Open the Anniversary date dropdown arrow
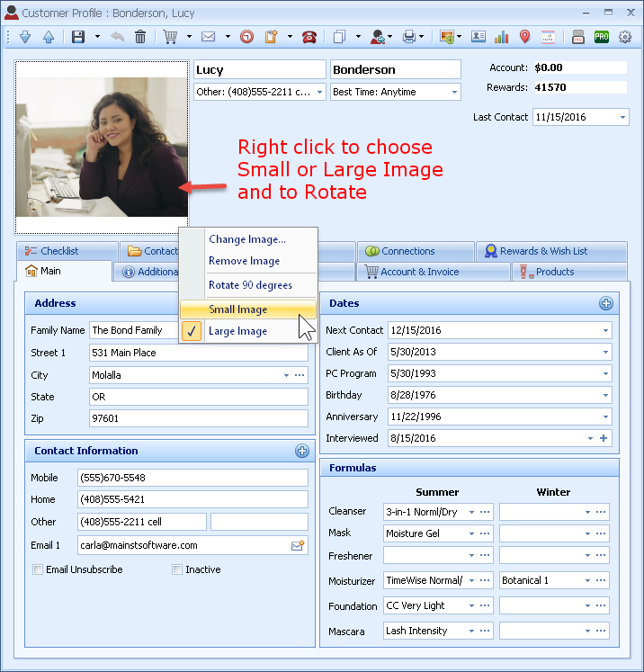 [605, 417]
